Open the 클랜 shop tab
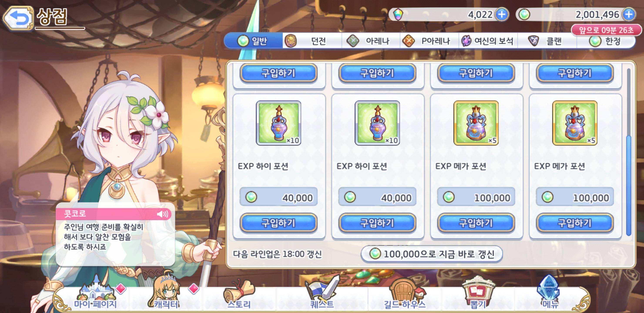This screenshot has width=644, height=313. (547, 41)
